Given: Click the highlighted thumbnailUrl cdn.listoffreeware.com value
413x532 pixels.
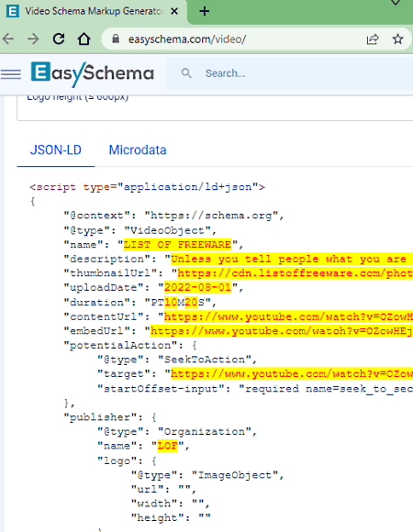Looking at the screenshot, I should [x=295, y=273].
